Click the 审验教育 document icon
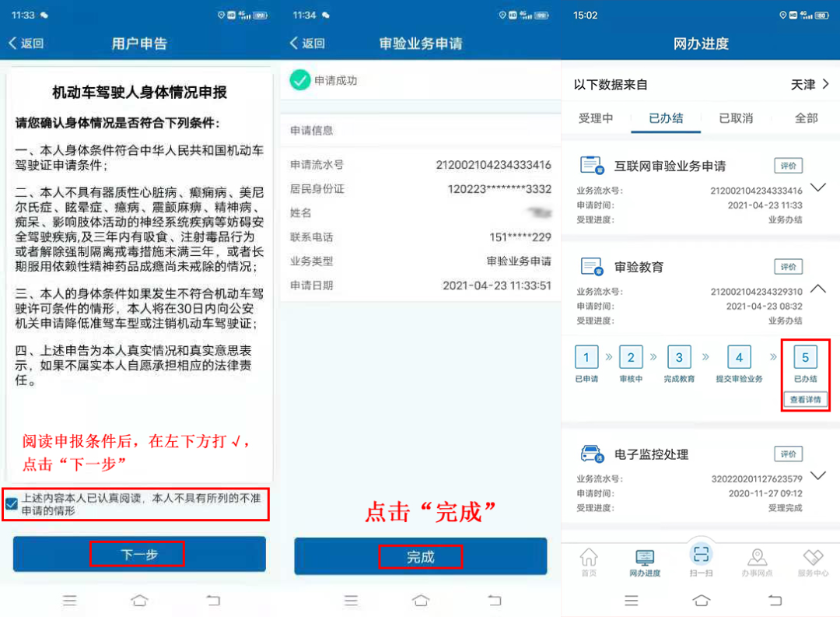Image resolution: width=840 pixels, height=617 pixels. point(590,265)
